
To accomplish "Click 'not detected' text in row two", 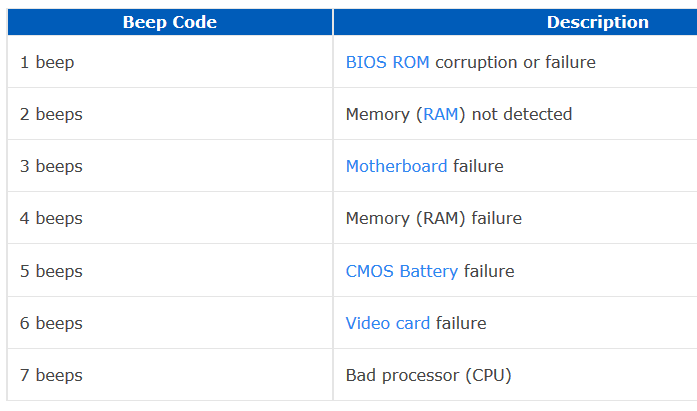I will tap(522, 114).
